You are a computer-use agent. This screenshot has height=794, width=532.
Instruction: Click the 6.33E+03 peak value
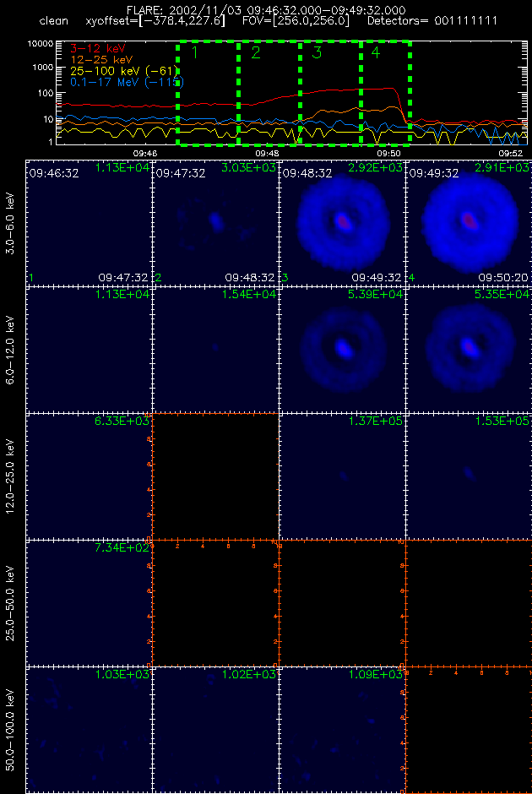pos(122,421)
